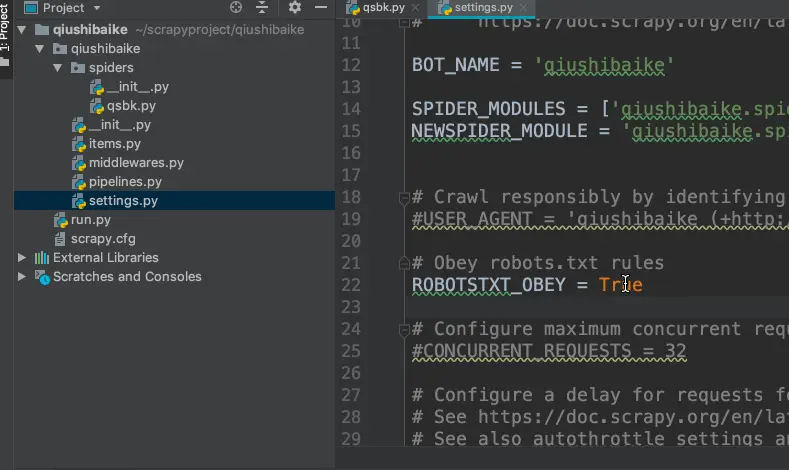Click line number 16 in the gutter

click(351, 153)
